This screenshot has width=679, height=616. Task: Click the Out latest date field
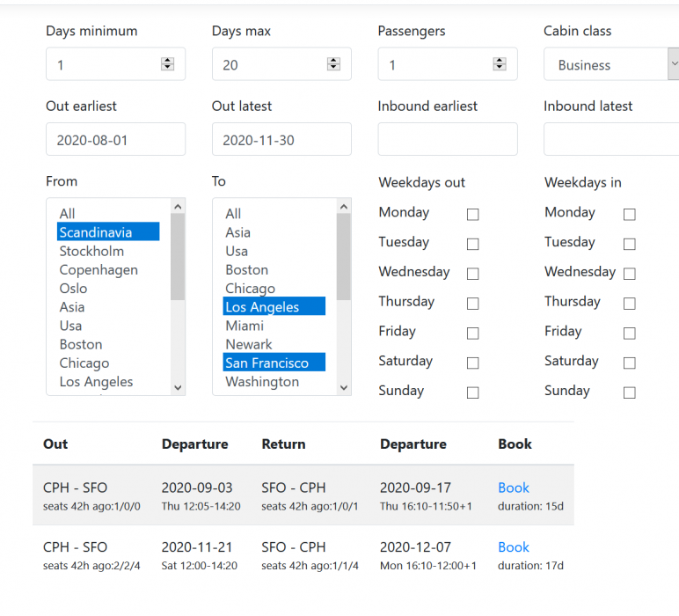(281, 140)
